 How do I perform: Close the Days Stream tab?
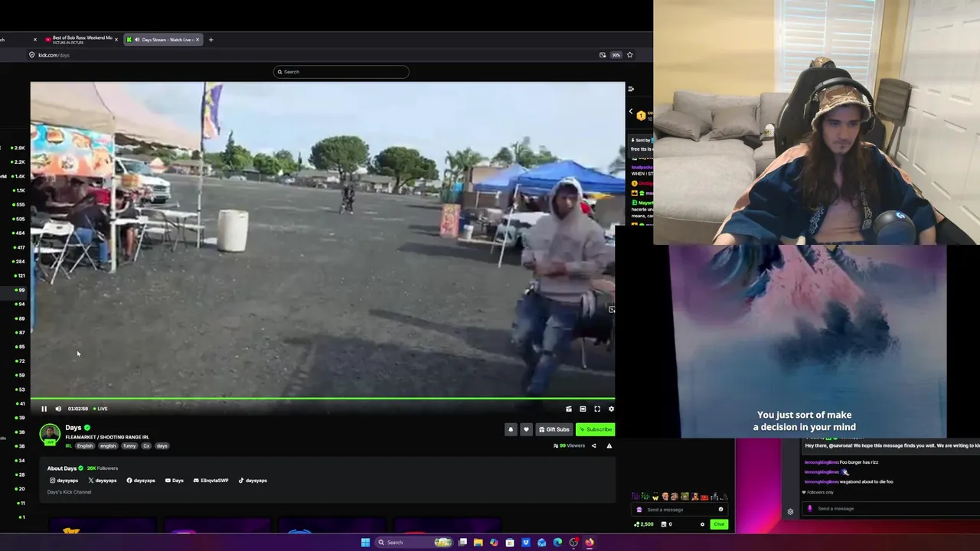(x=197, y=40)
